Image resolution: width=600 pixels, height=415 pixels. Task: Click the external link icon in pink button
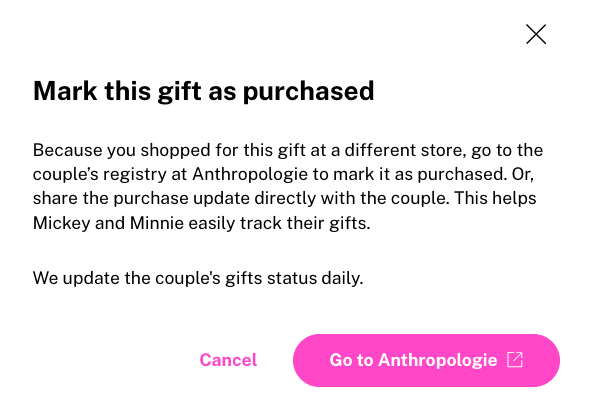515,360
